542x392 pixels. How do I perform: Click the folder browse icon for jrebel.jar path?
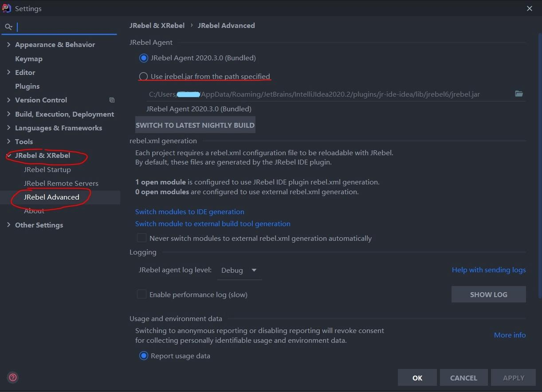click(519, 94)
